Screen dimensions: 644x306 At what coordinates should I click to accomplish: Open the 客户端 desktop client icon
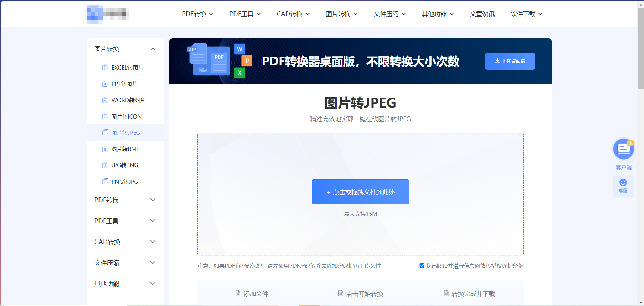[624, 149]
